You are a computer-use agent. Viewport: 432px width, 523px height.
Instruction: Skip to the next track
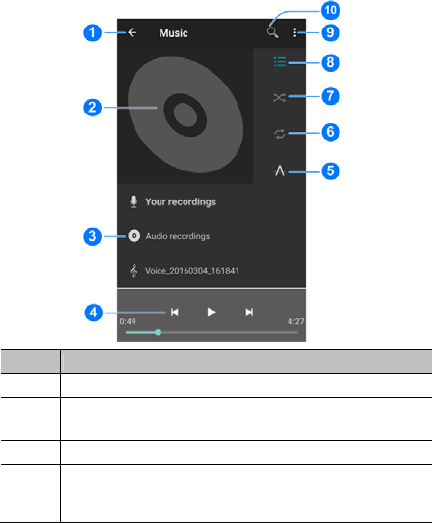tap(249, 312)
